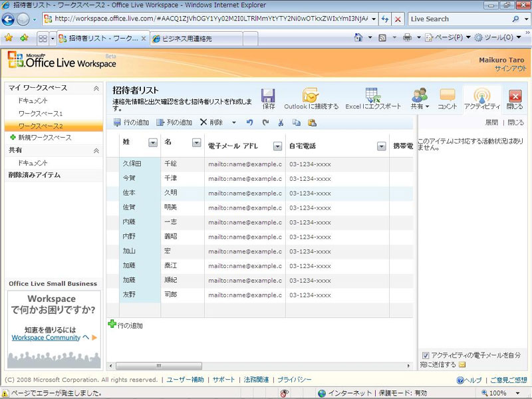Image resolution: width=532 pixels, height=399 pixels.
Task: Click the Live Search magnifier icon
Action: pyautogui.click(x=515, y=19)
